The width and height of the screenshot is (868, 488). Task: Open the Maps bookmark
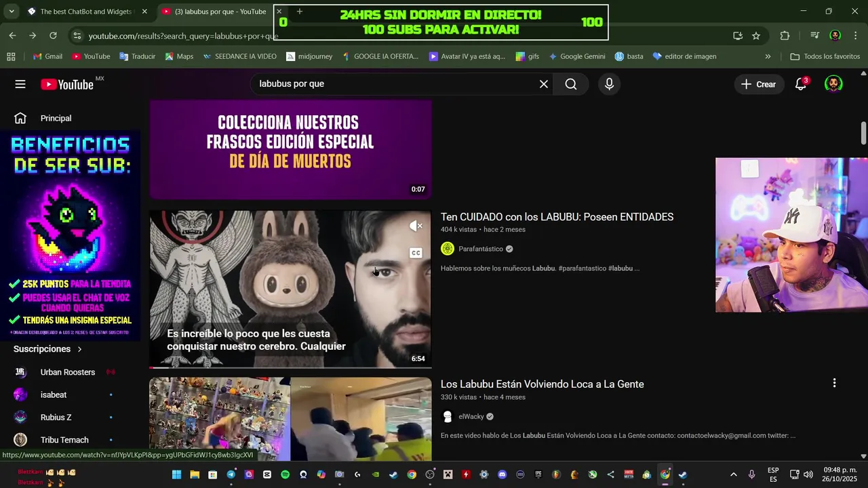179,56
